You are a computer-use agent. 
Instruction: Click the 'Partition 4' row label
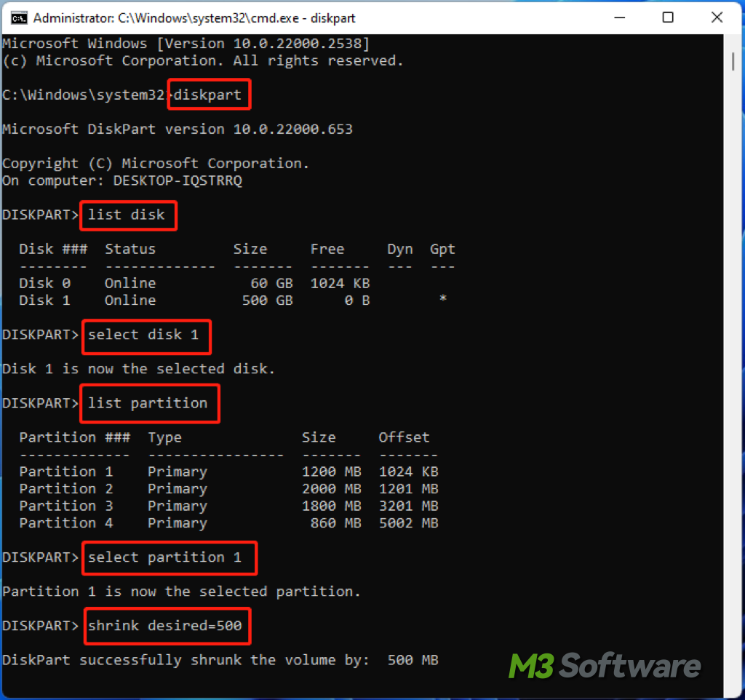66,522
